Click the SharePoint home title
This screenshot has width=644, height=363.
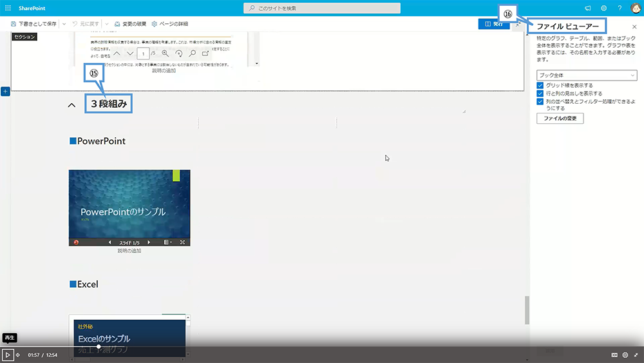click(32, 8)
